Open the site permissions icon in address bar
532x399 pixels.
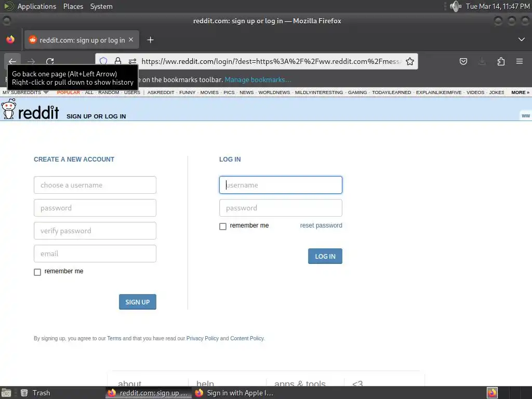tap(132, 61)
